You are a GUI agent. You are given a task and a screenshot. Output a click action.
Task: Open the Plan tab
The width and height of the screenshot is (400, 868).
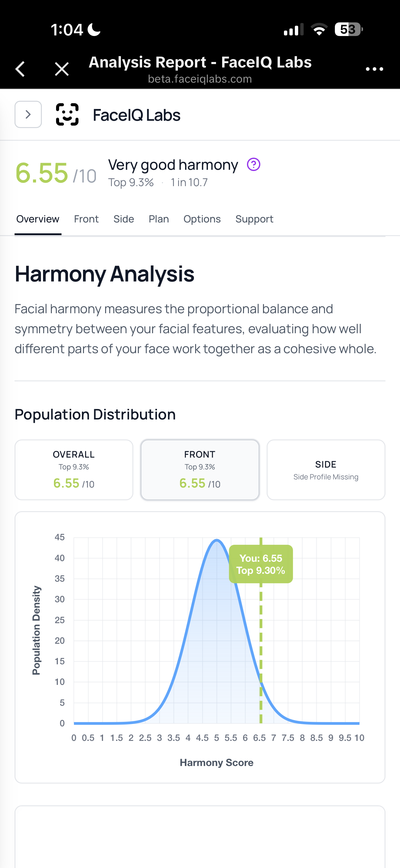point(159,219)
